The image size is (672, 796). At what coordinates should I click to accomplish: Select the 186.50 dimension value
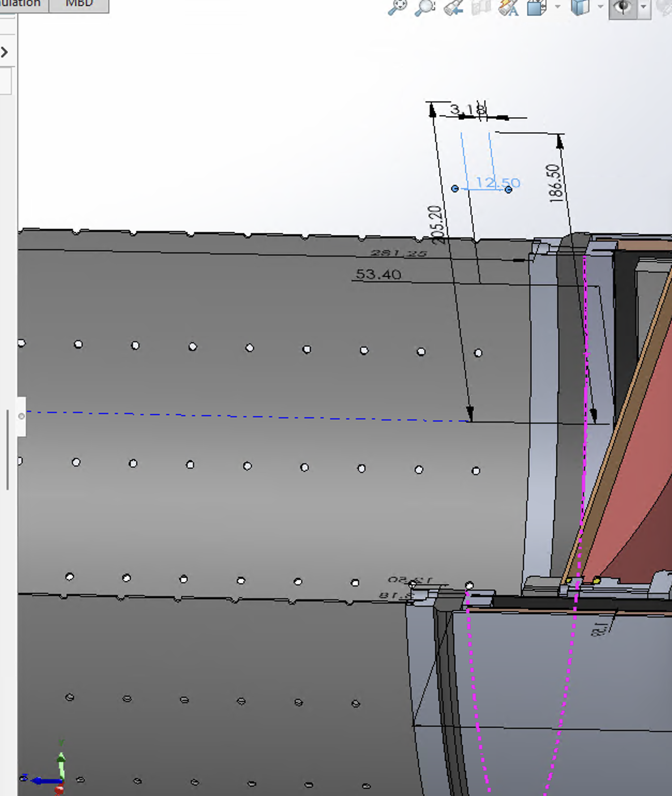[x=555, y=183]
